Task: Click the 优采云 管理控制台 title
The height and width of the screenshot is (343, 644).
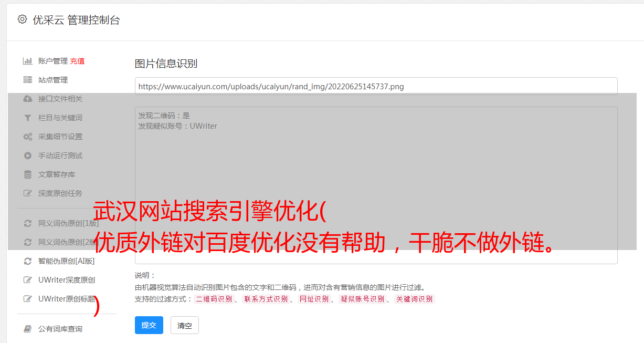Action: click(76, 20)
